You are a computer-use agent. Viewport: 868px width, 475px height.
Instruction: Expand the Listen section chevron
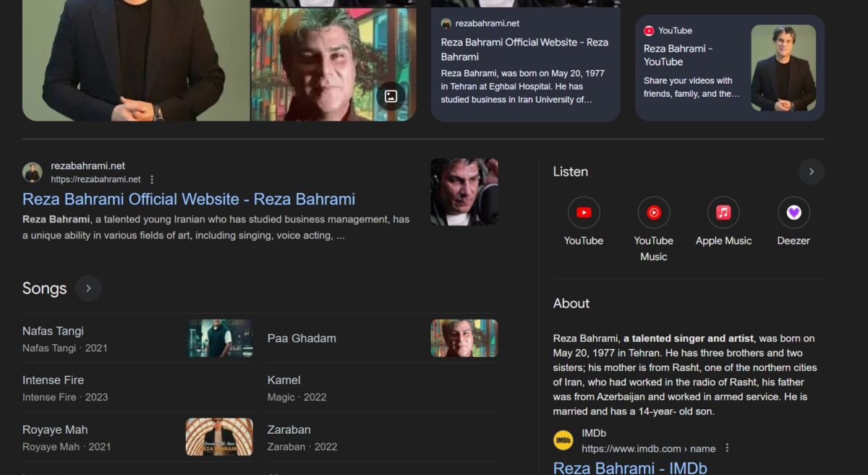811,172
